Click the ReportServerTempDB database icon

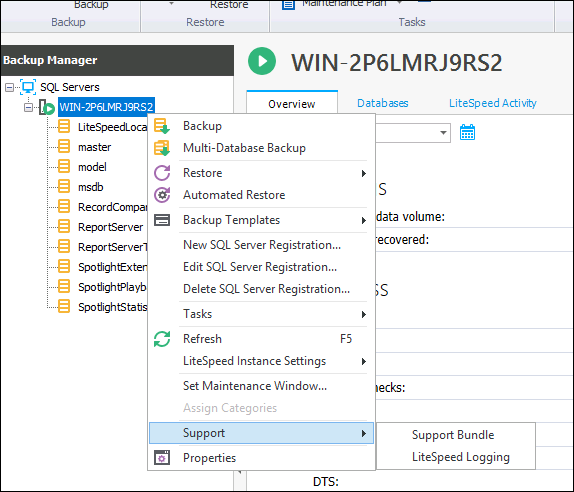tap(64, 246)
